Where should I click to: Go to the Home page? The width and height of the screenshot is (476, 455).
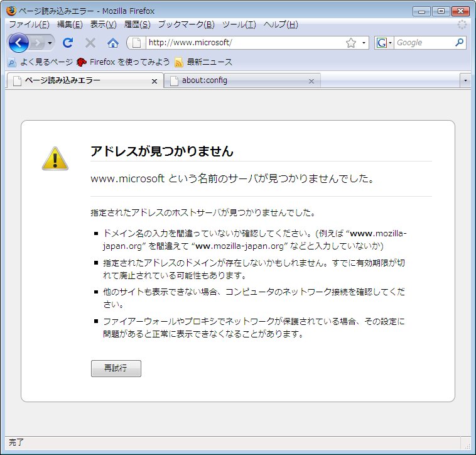pos(113,43)
